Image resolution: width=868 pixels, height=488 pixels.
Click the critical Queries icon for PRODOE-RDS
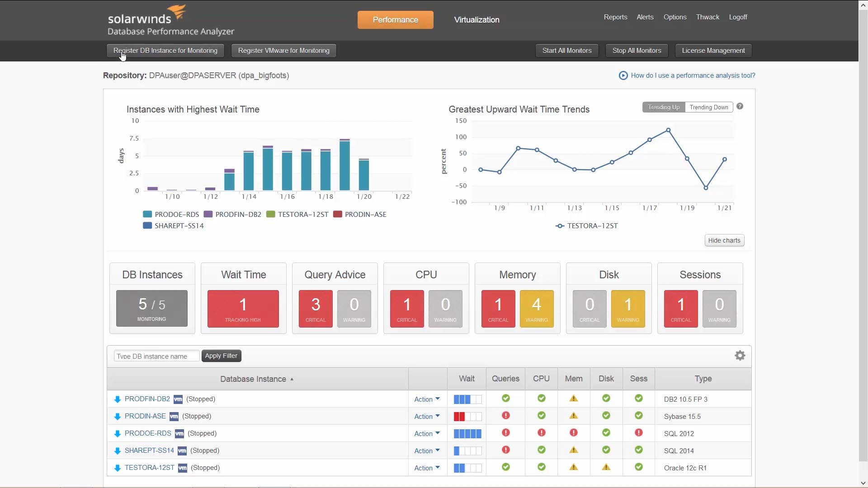click(x=506, y=432)
